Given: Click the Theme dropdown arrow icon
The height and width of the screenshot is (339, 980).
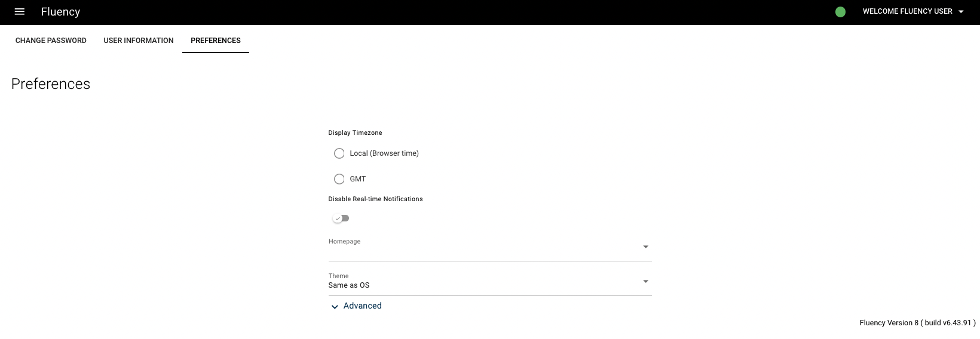Looking at the screenshot, I should (645, 282).
